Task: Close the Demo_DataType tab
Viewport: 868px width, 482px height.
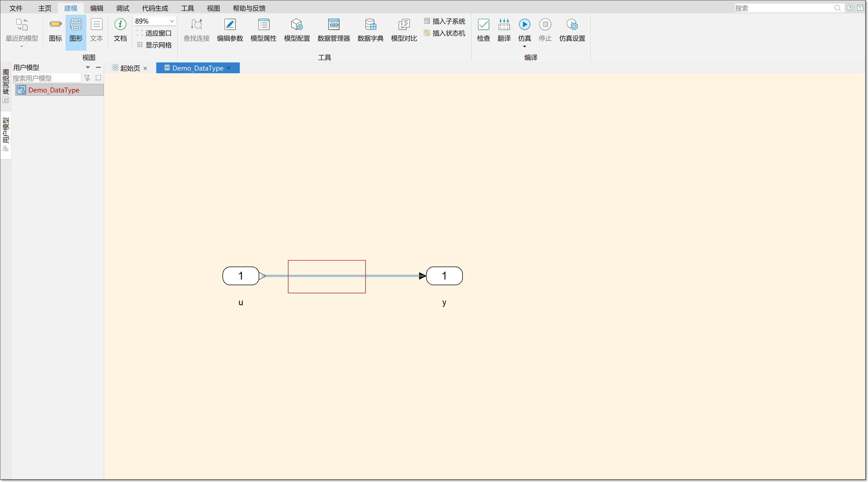Action: 229,68
